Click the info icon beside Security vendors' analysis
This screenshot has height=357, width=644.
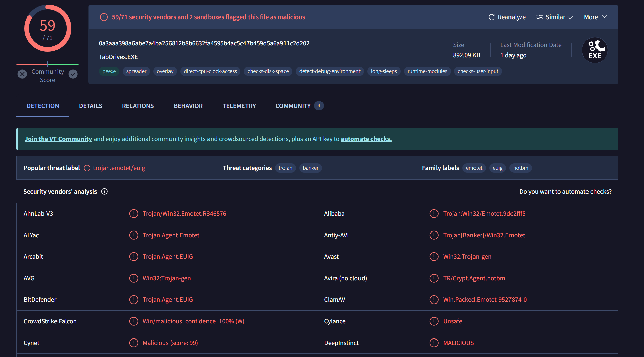(x=104, y=192)
